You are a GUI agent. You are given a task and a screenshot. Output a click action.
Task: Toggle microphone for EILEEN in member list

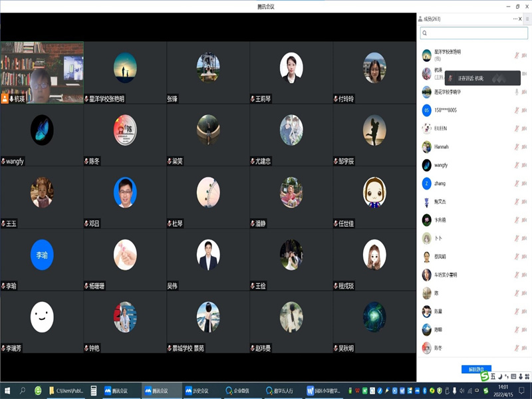pyautogui.click(x=517, y=128)
